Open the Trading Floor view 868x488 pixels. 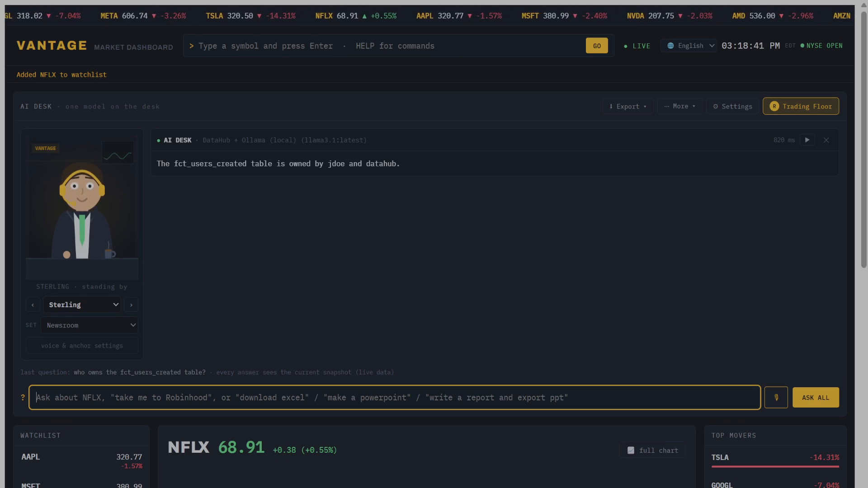click(801, 107)
